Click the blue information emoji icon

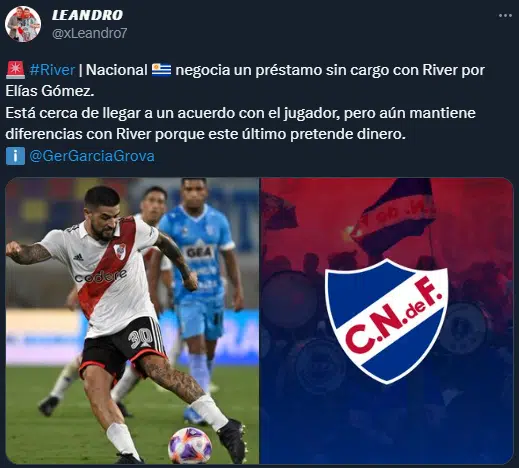pyautogui.click(x=15, y=156)
